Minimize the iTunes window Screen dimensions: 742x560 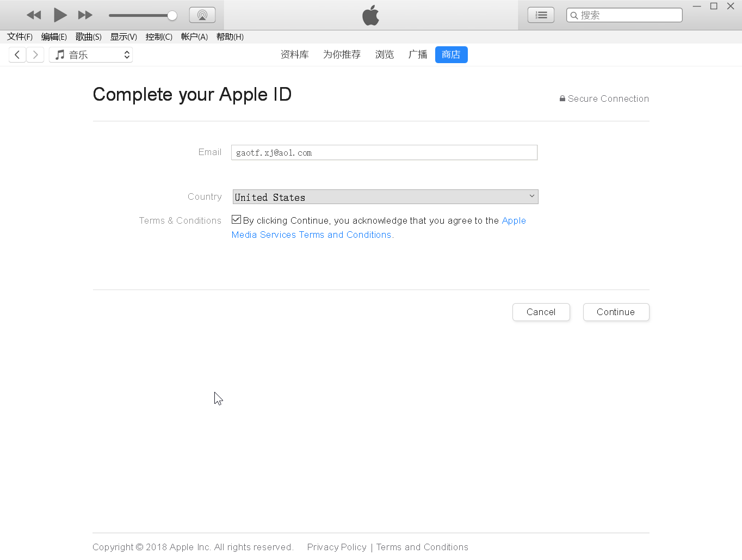click(x=697, y=6)
